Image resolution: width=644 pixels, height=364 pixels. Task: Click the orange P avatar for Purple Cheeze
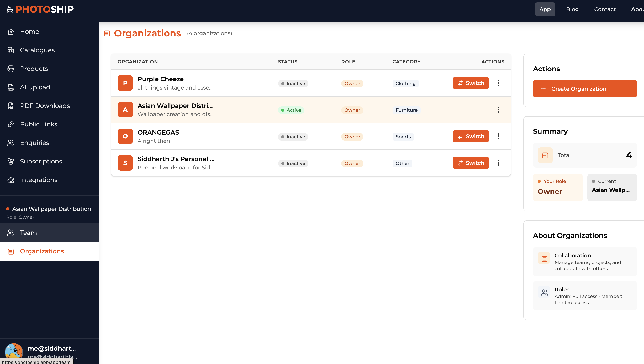coord(125,83)
